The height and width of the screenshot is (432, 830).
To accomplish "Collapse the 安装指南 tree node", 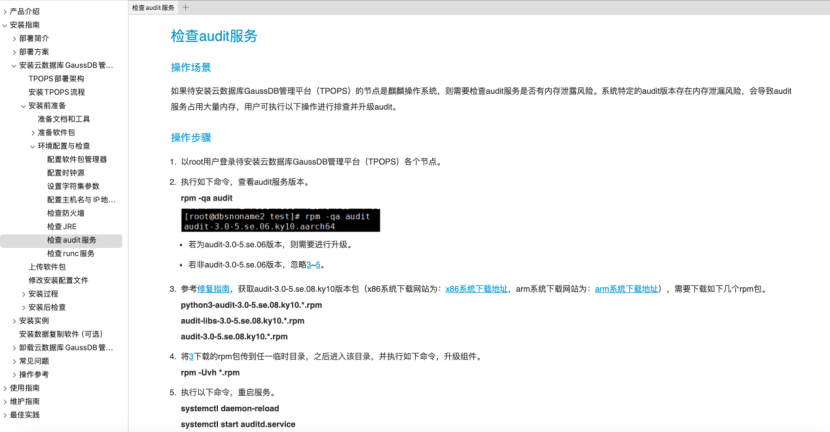I will tap(5, 25).
